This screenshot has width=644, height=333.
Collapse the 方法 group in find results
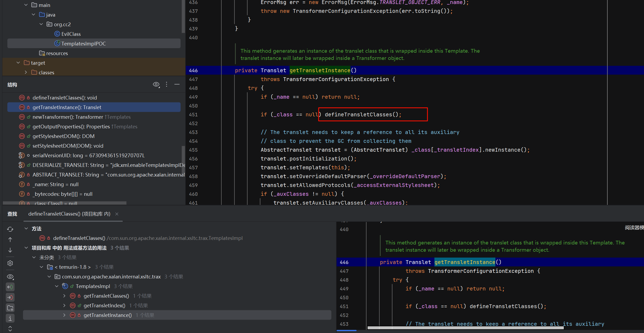click(26, 228)
